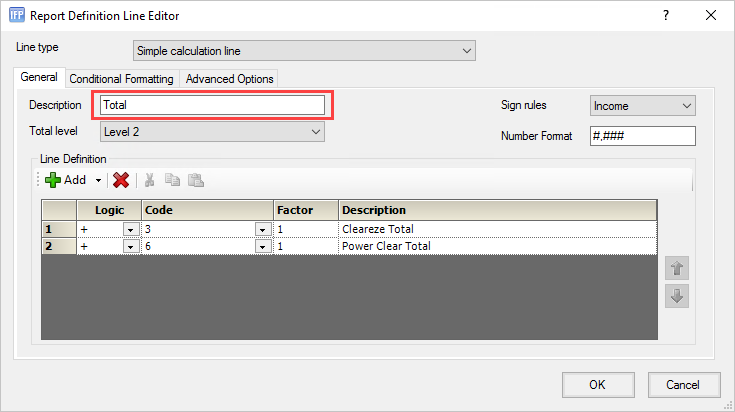Open the help question mark button
735x412 pixels.
[x=666, y=15]
